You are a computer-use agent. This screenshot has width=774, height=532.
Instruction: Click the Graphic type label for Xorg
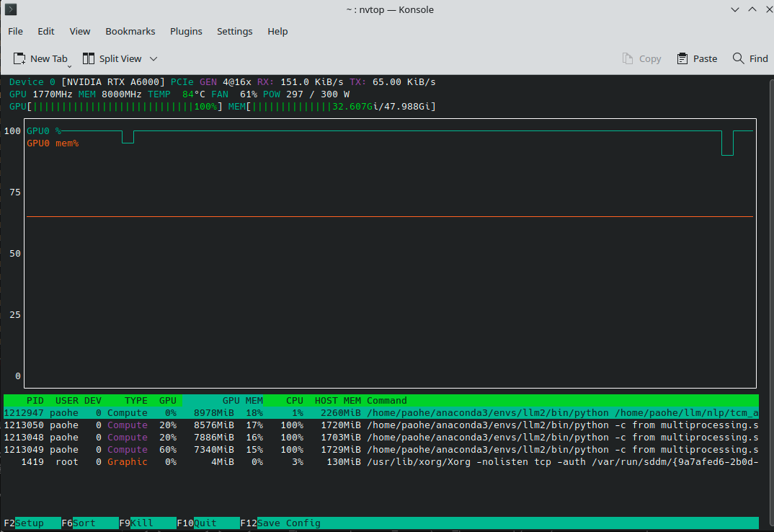tap(128, 462)
